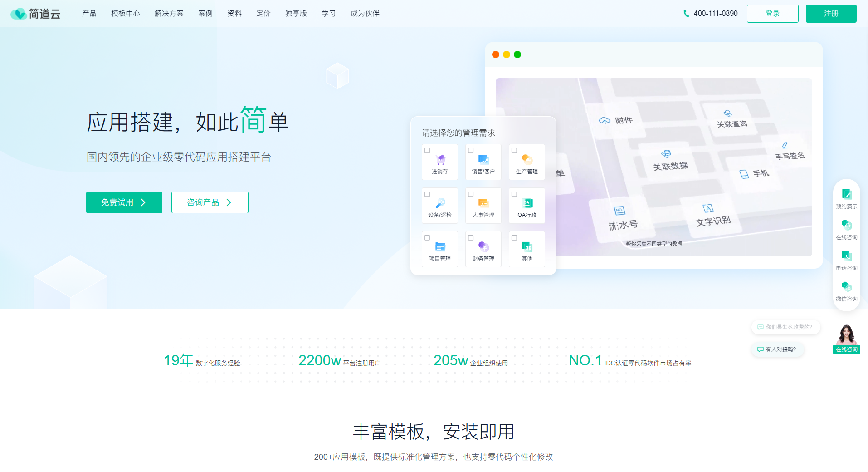Click the 手机 device icon

744,174
